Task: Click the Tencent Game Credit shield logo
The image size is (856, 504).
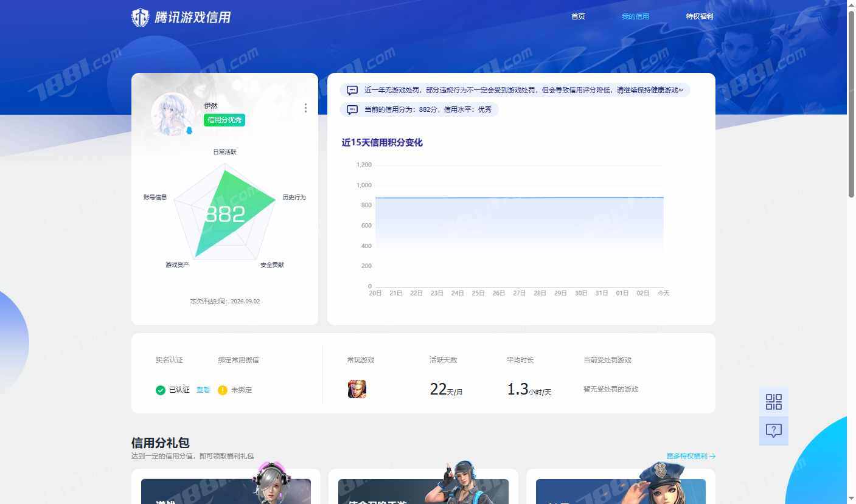Action: pos(141,17)
